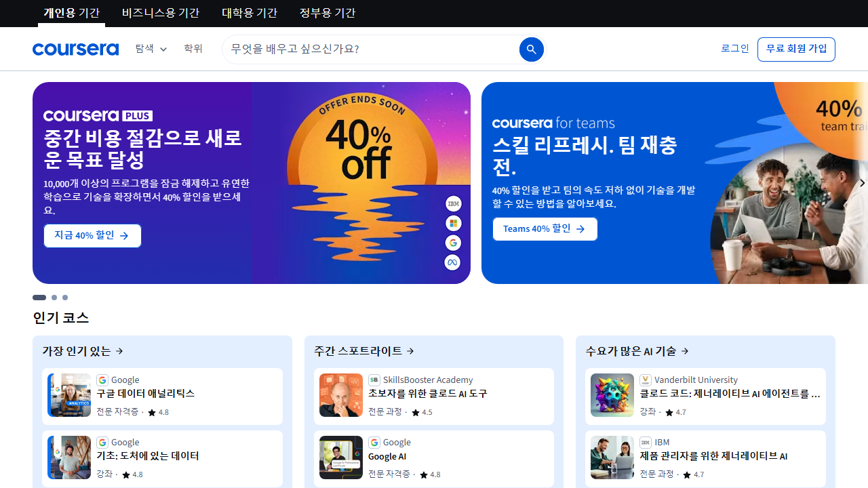
Task: Open thumbnail of Google AI course
Action: click(x=341, y=457)
